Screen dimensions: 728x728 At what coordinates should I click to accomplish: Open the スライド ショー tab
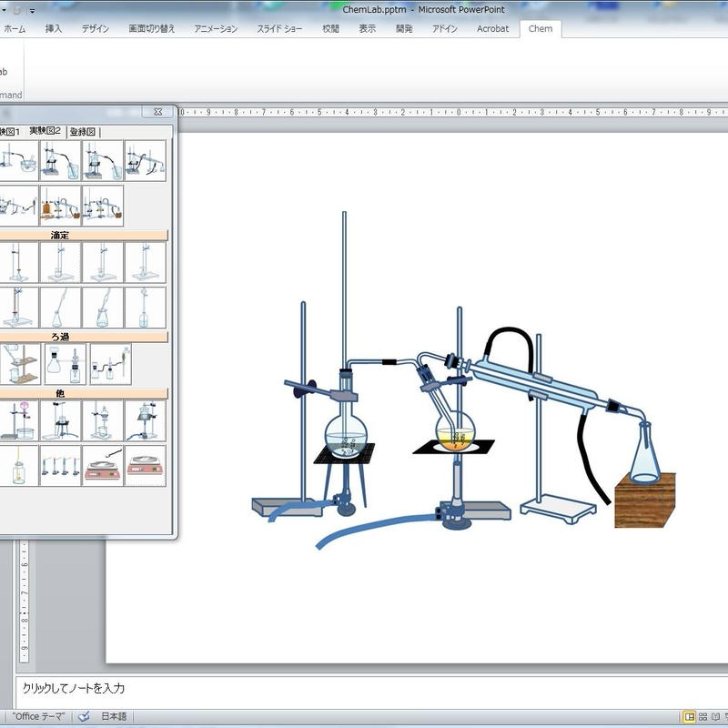[279, 29]
